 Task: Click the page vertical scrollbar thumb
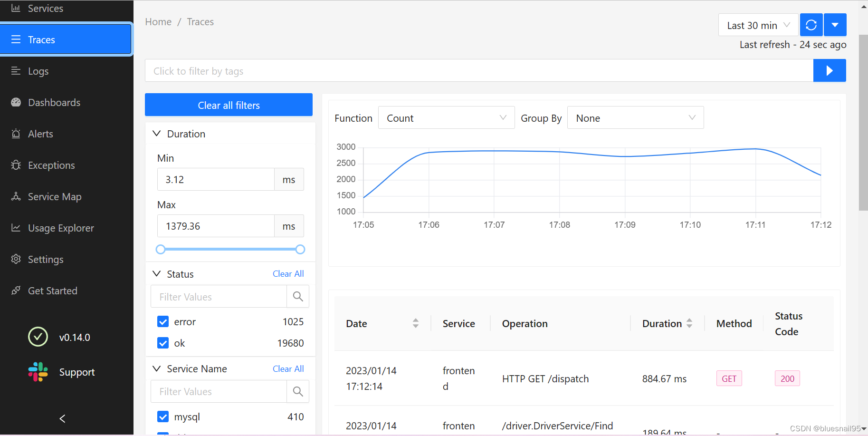tap(863, 123)
